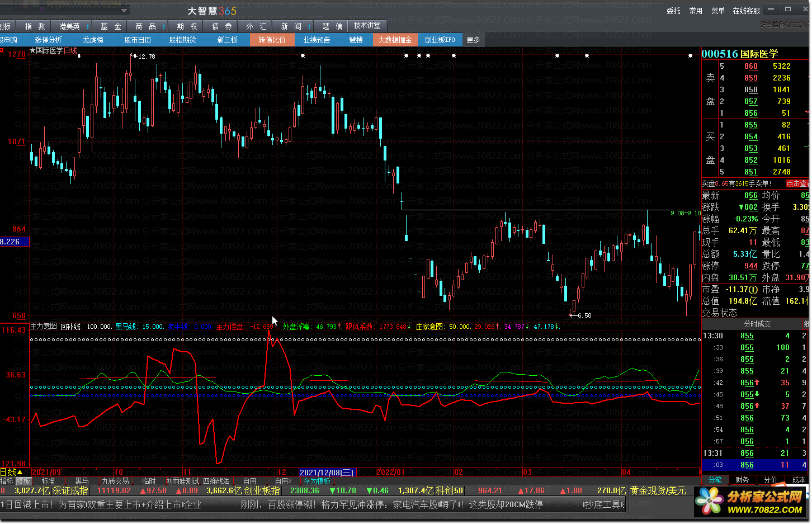The image size is (812, 524).
Task: Select the 指数 toolbar tab
Action: 35,26
